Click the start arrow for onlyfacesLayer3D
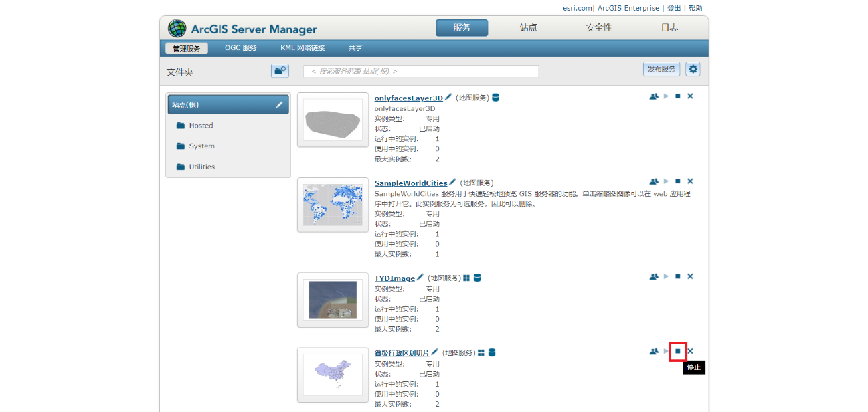Image resolution: width=868 pixels, height=412 pixels. pos(666,96)
